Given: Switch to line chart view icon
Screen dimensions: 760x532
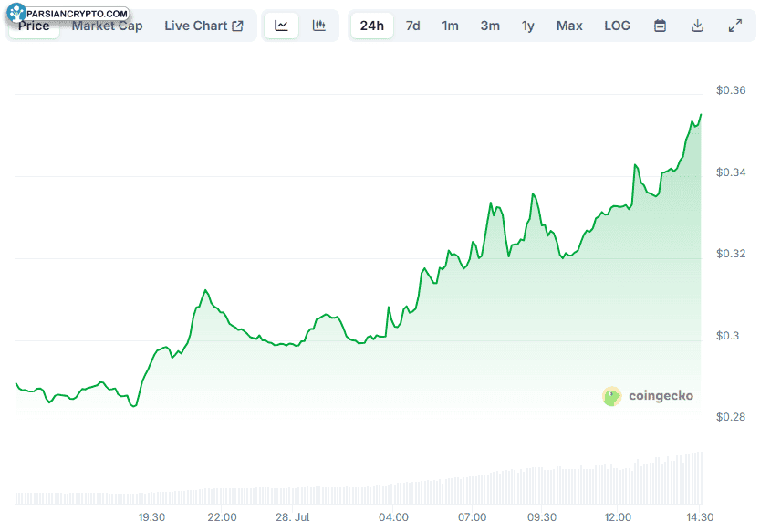Looking at the screenshot, I should pos(281,26).
